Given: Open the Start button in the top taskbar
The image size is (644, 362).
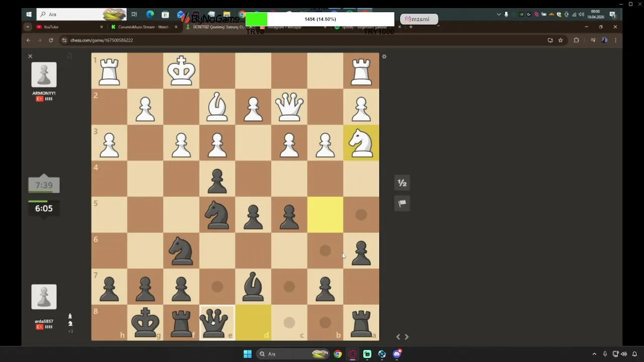Looking at the screenshot, I should [29, 14].
